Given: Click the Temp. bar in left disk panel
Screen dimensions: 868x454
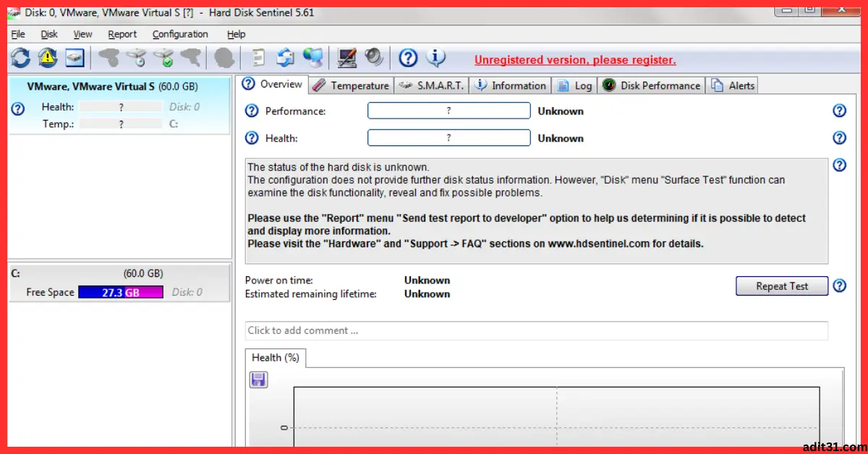Looking at the screenshot, I should click(x=121, y=124).
